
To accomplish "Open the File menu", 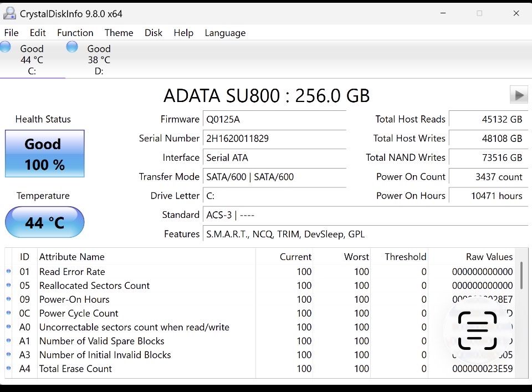I will click(11, 33).
